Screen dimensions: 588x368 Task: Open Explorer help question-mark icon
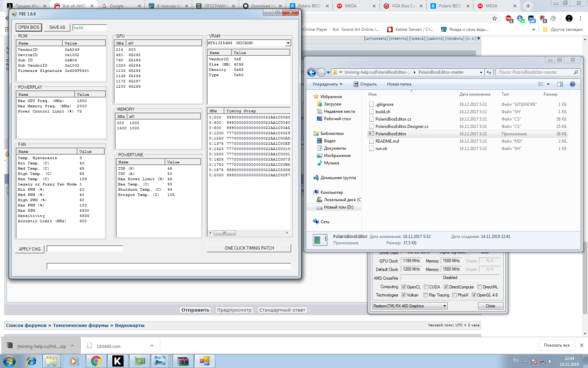point(573,84)
